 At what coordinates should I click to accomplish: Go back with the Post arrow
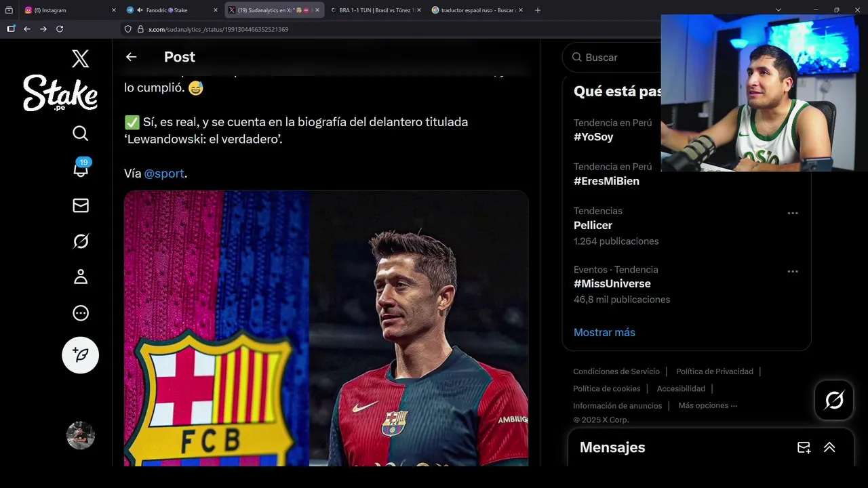[132, 57]
